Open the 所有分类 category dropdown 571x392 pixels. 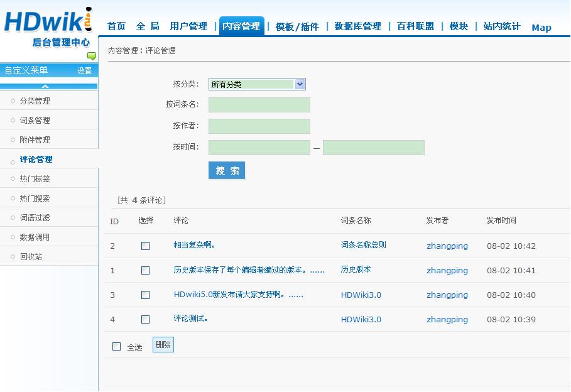pos(257,85)
